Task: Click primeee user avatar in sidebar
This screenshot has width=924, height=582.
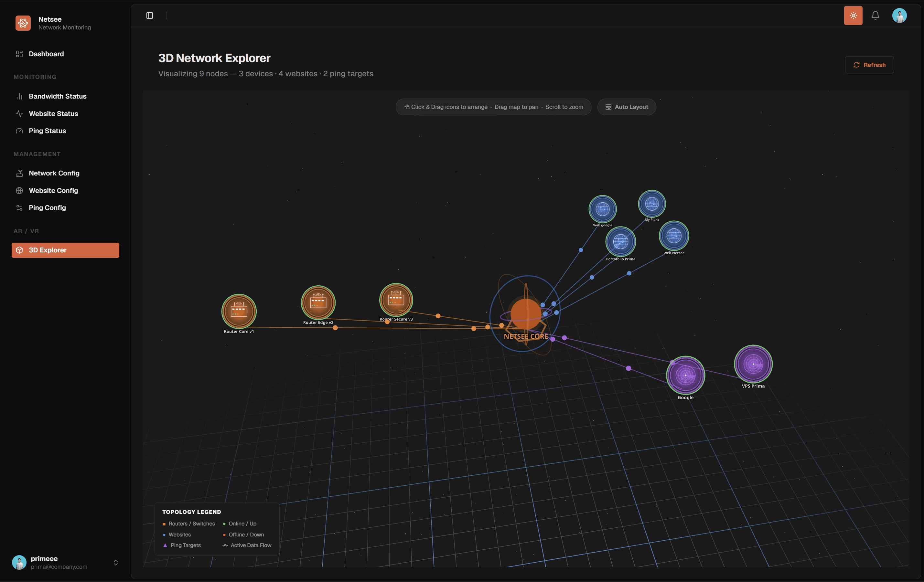Action: click(x=19, y=562)
